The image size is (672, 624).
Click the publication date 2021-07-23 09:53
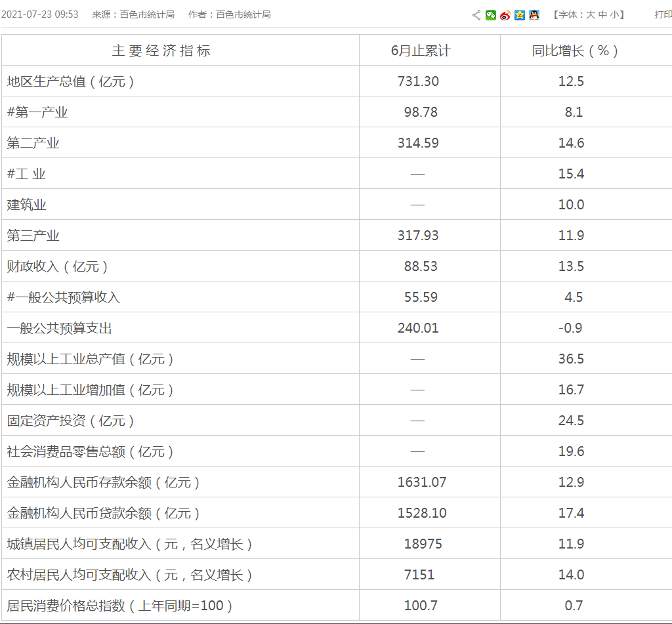pyautogui.click(x=40, y=14)
